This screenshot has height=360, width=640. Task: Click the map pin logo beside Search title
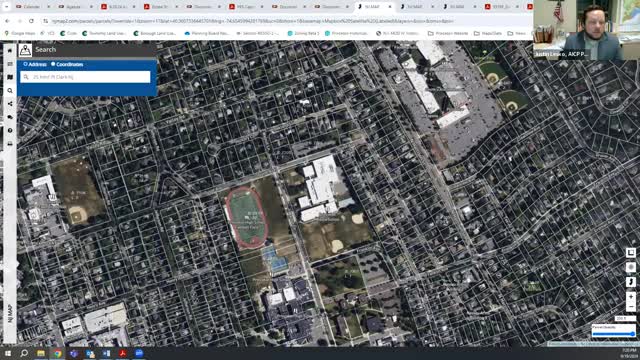[x=25, y=50]
